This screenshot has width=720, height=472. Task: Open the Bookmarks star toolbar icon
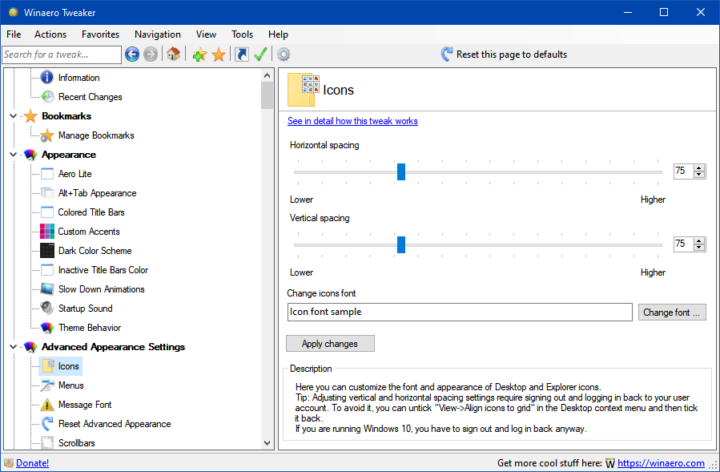[219, 55]
